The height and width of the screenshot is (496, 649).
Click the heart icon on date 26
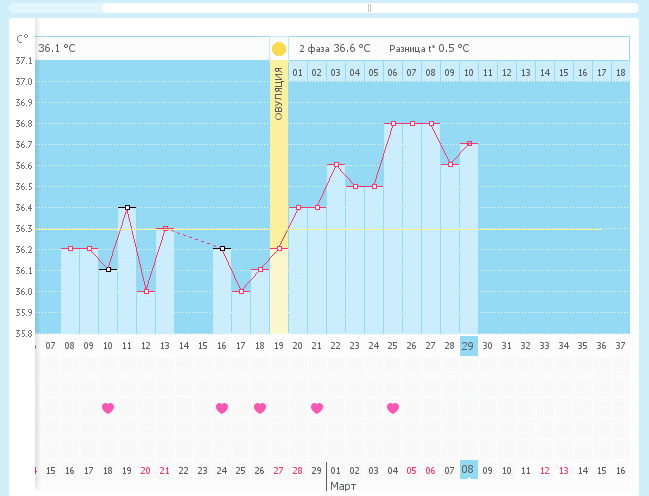point(260,408)
